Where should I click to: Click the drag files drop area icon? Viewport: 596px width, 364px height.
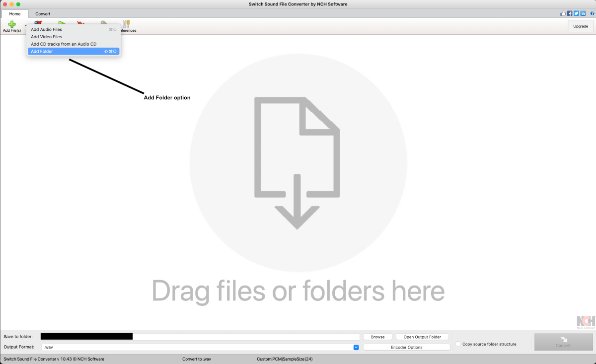(297, 163)
